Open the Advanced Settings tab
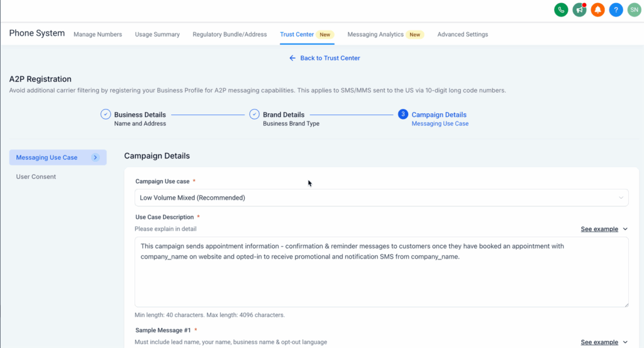 tap(462, 35)
